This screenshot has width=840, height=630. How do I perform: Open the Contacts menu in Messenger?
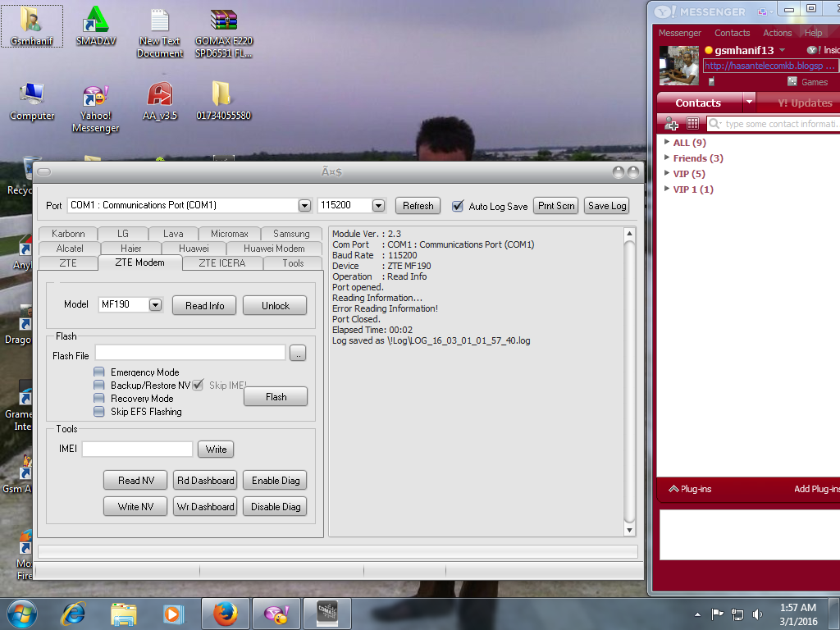pyautogui.click(x=732, y=33)
